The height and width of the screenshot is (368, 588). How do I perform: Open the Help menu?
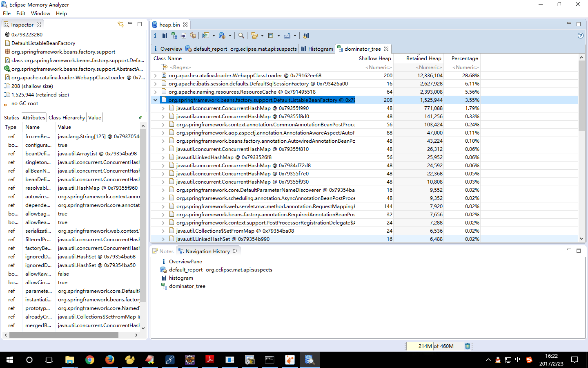61,13
